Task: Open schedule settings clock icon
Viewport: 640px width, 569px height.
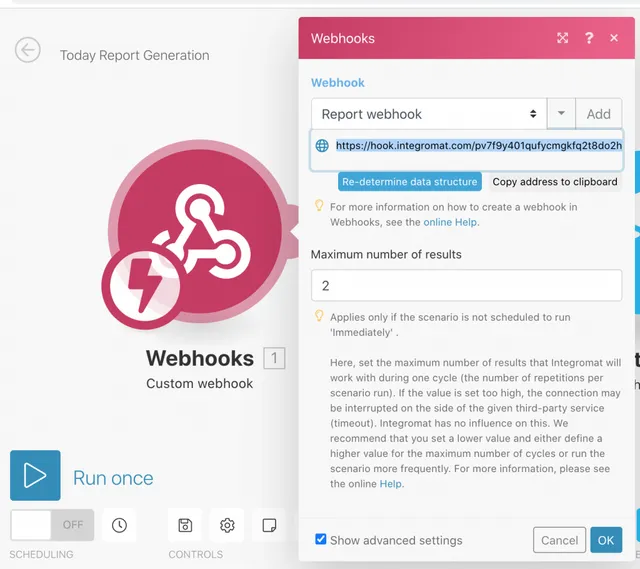Action: [x=119, y=525]
